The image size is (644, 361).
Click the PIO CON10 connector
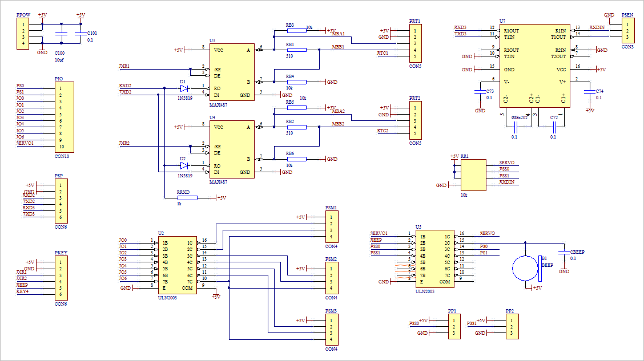click(65, 117)
